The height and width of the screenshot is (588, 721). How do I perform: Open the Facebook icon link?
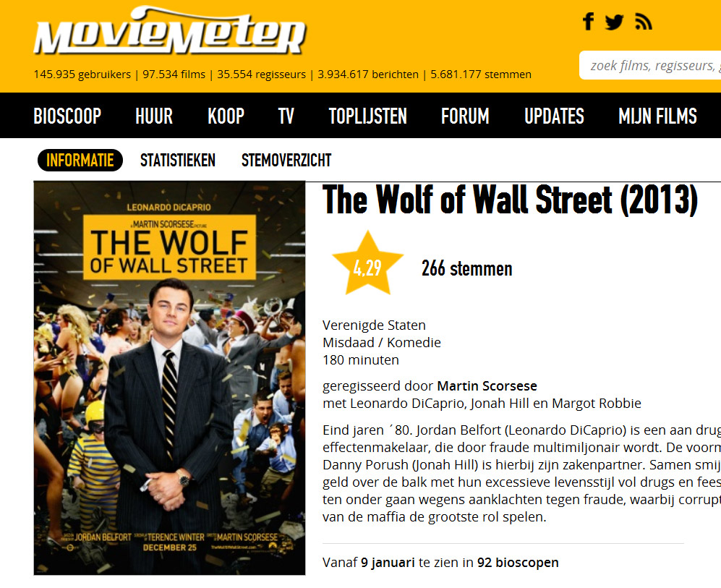click(x=589, y=22)
